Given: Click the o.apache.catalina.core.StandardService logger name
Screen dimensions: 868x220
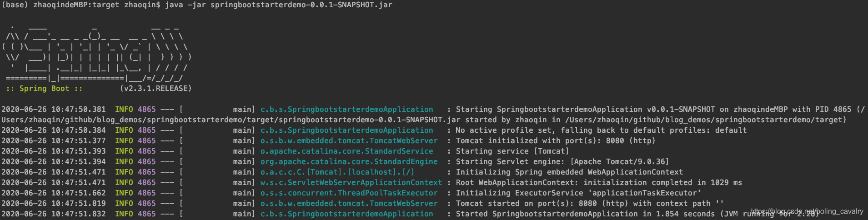Looking at the screenshot, I should (x=346, y=151).
